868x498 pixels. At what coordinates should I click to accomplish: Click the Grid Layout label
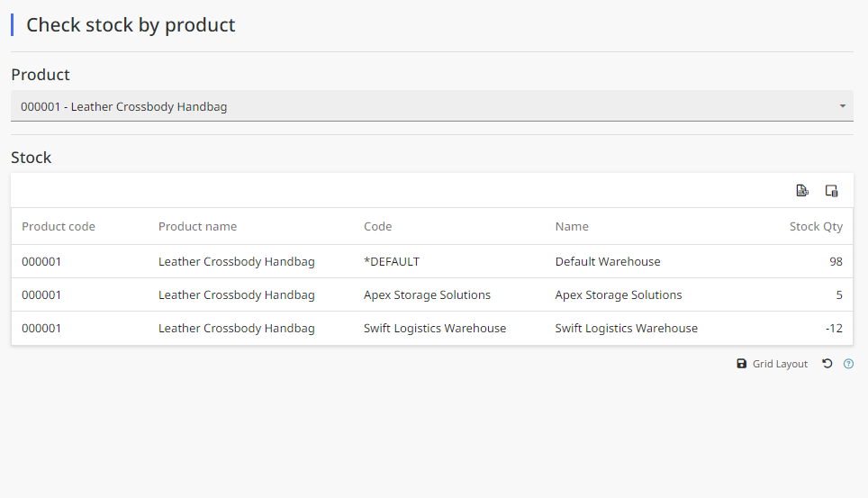click(x=780, y=364)
